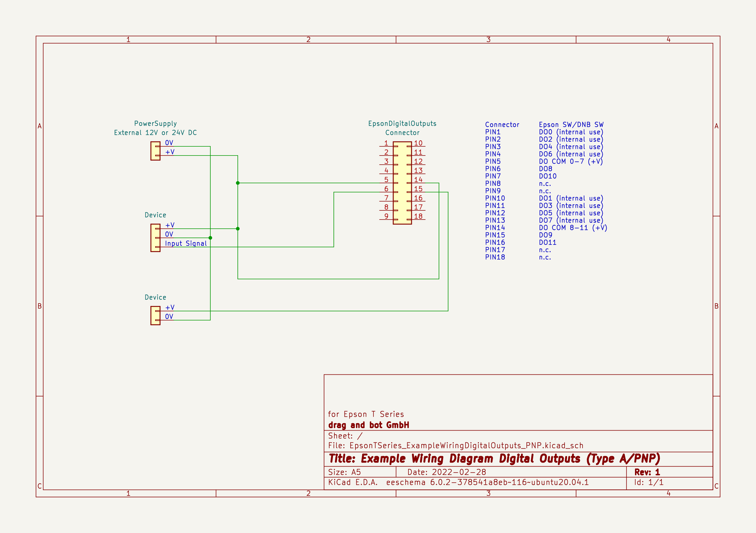
Task: Click the 'drag and bot GmbH' company text
Action: click(369, 425)
